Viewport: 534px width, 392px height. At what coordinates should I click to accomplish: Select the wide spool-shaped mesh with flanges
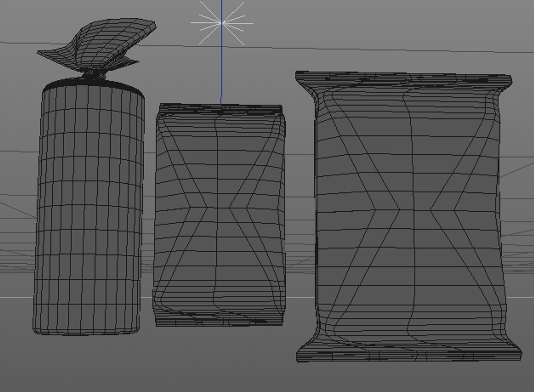(408, 217)
